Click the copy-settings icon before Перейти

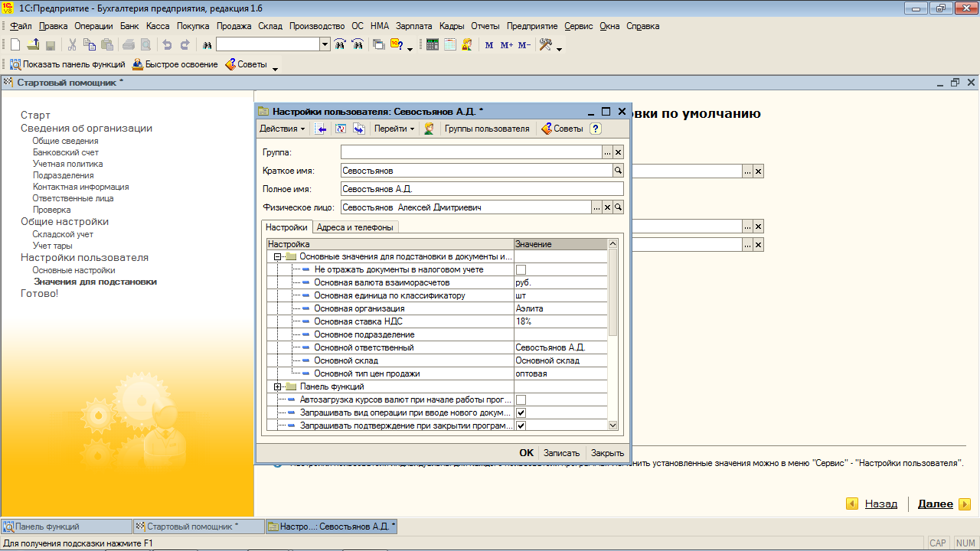tap(358, 129)
